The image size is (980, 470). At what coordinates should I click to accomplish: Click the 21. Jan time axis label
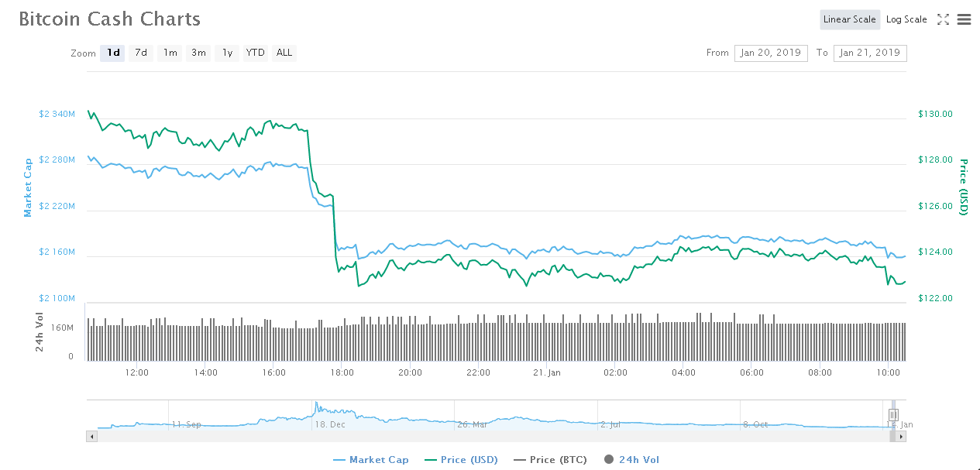547,372
